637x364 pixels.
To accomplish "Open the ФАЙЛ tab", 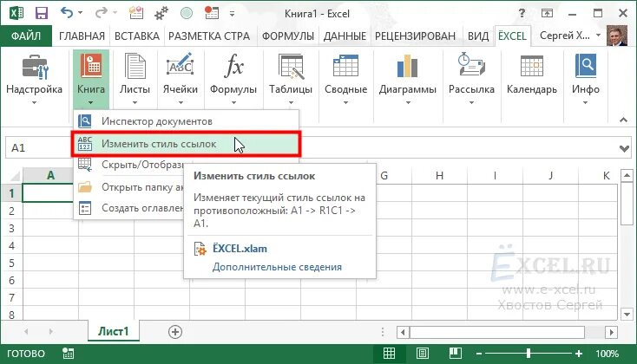I will pos(26,36).
